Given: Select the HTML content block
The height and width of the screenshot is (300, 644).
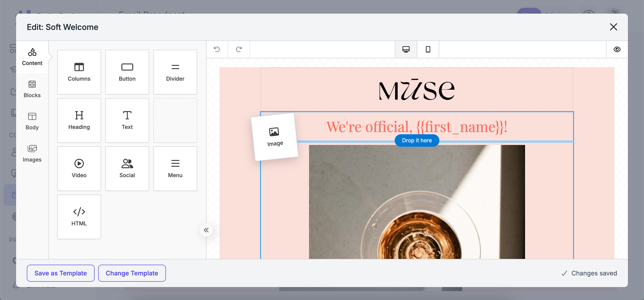Looking at the screenshot, I should pos(79,217).
